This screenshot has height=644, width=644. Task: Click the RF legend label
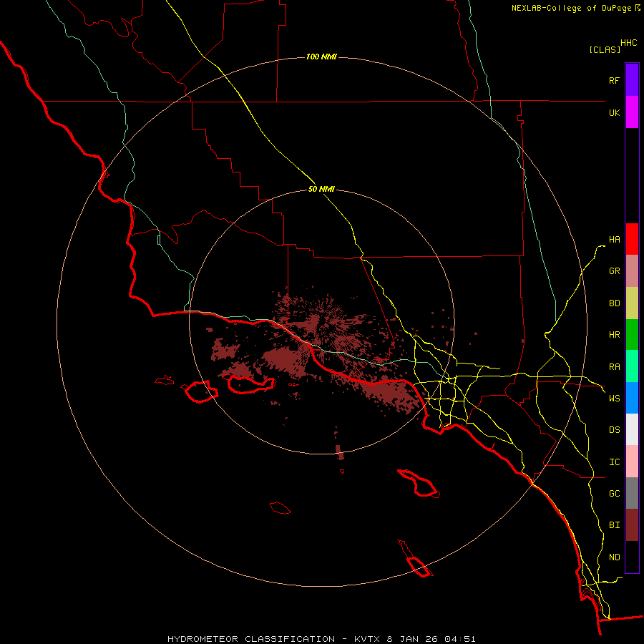[614, 80]
